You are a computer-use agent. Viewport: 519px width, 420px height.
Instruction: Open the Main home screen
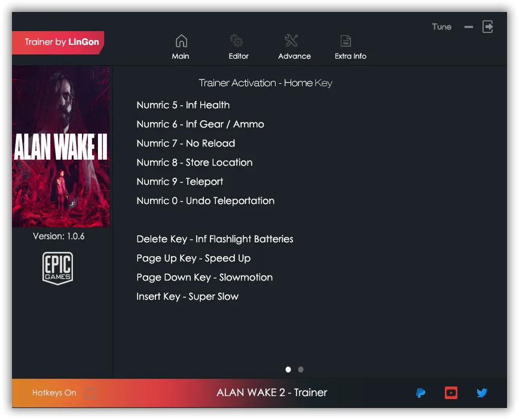point(181,45)
